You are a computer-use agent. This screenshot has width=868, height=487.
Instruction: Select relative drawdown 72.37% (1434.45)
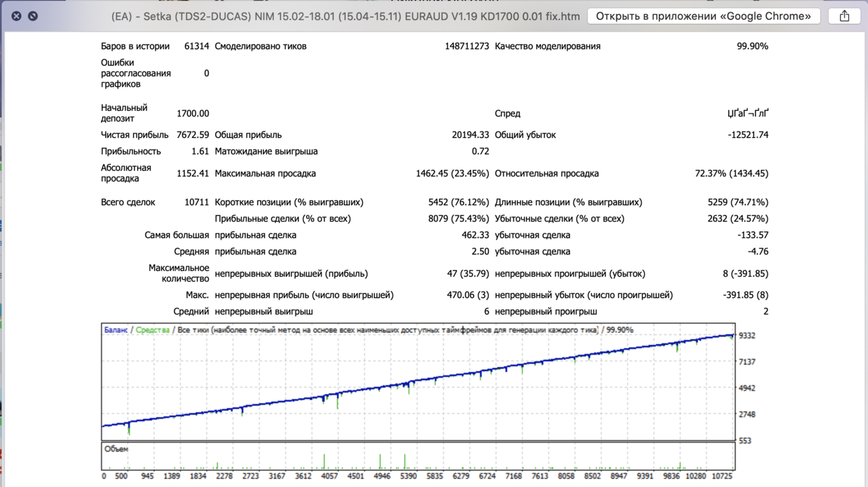point(731,174)
